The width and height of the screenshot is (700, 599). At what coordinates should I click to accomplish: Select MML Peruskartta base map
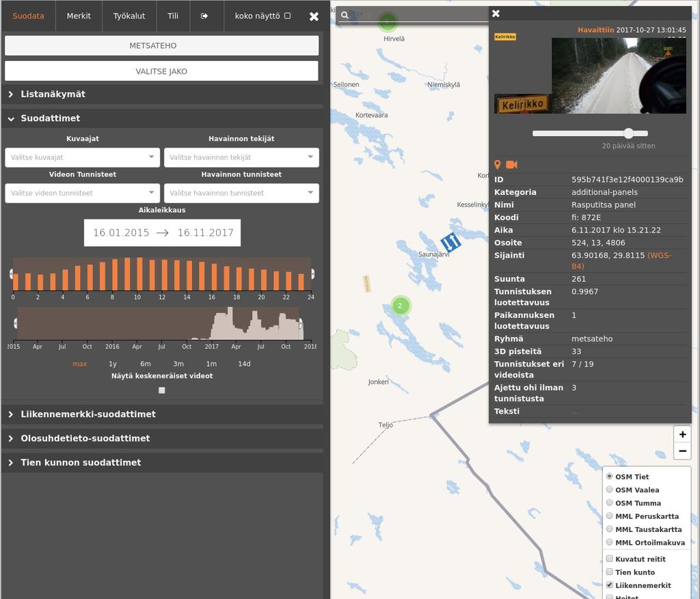tap(609, 516)
